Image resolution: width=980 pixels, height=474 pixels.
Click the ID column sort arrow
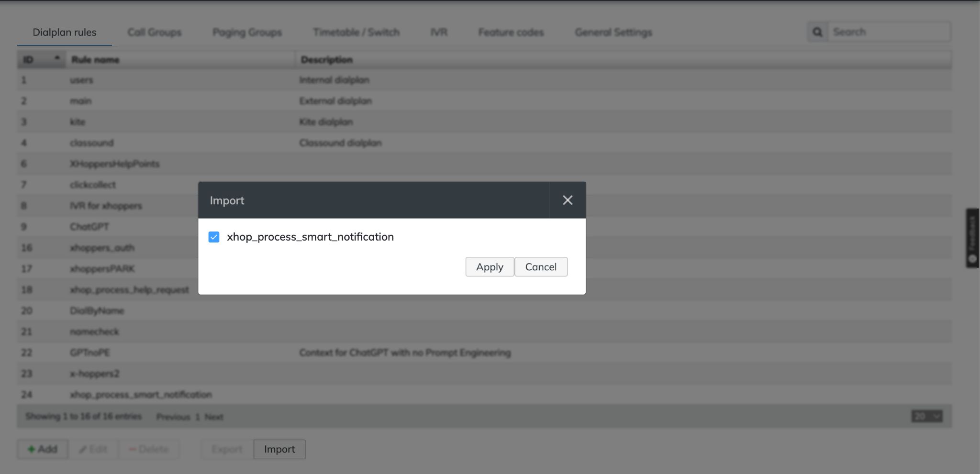tap(56, 58)
